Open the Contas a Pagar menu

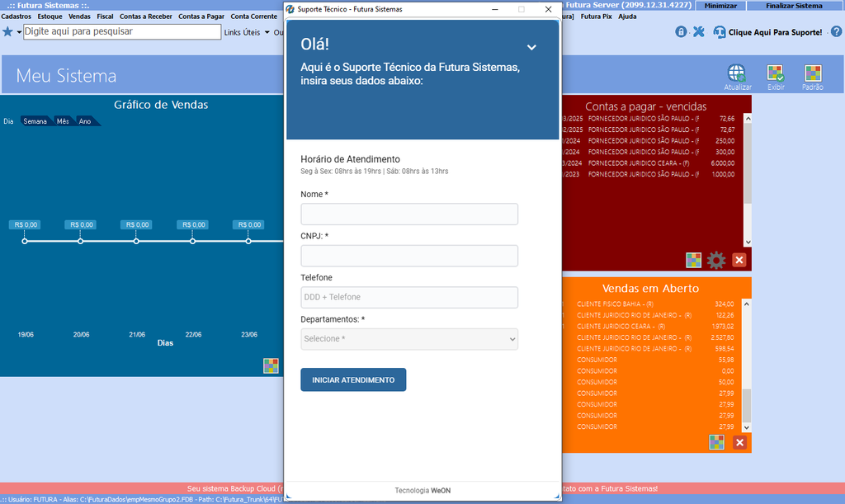pos(201,16)
